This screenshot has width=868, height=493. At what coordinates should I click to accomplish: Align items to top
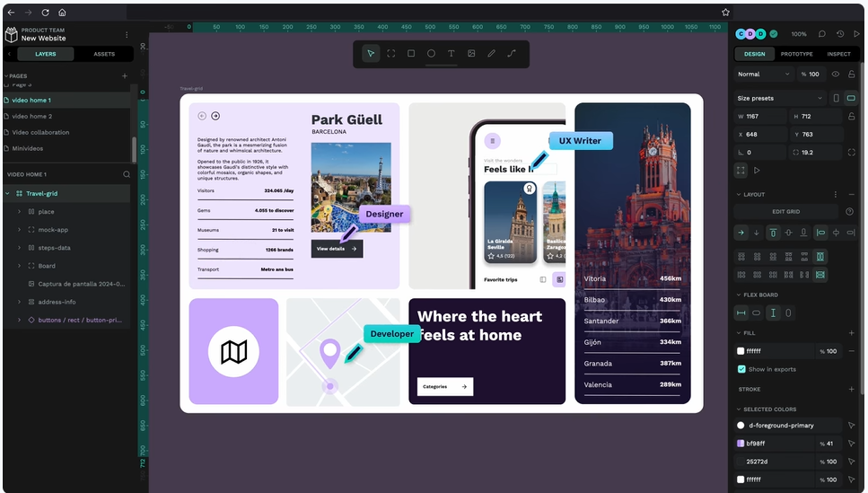773,233
